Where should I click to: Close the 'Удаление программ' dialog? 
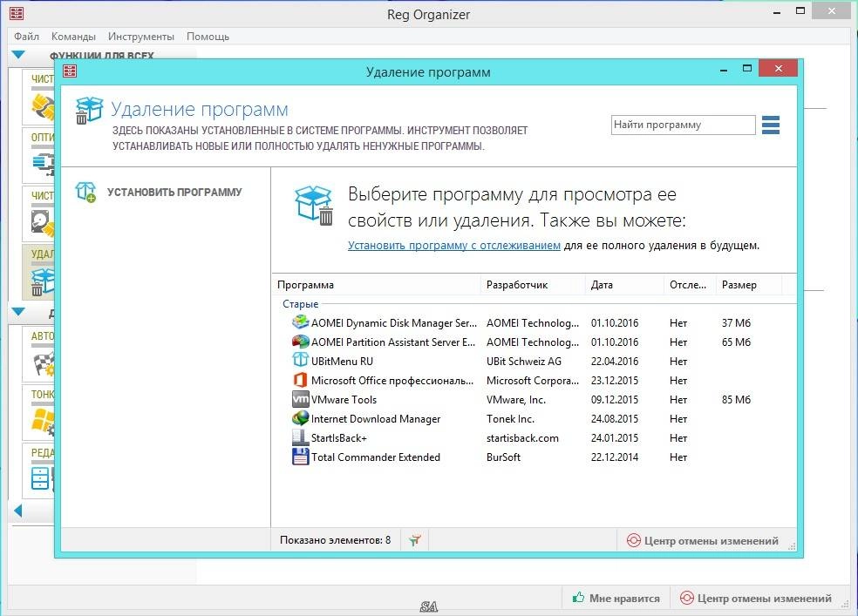779,68
